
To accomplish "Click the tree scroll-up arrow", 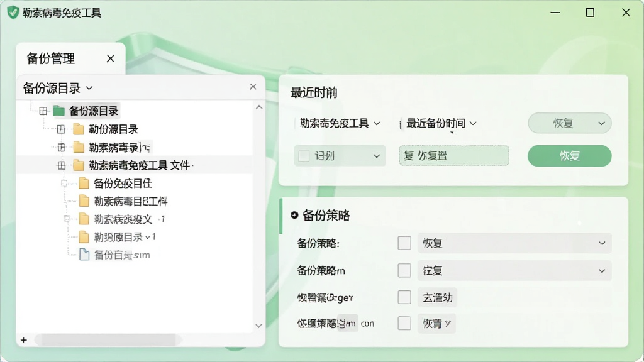I will click(258, 107).
